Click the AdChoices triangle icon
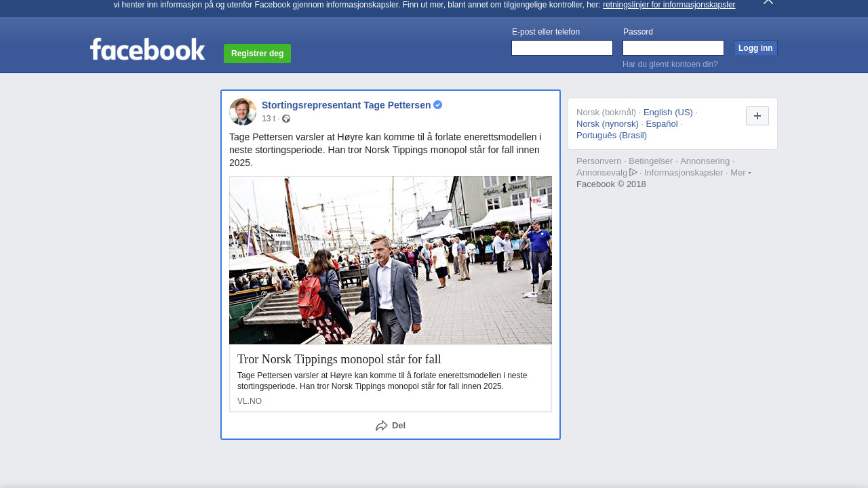Screen dimensions: 868x488 coord(633,172)
